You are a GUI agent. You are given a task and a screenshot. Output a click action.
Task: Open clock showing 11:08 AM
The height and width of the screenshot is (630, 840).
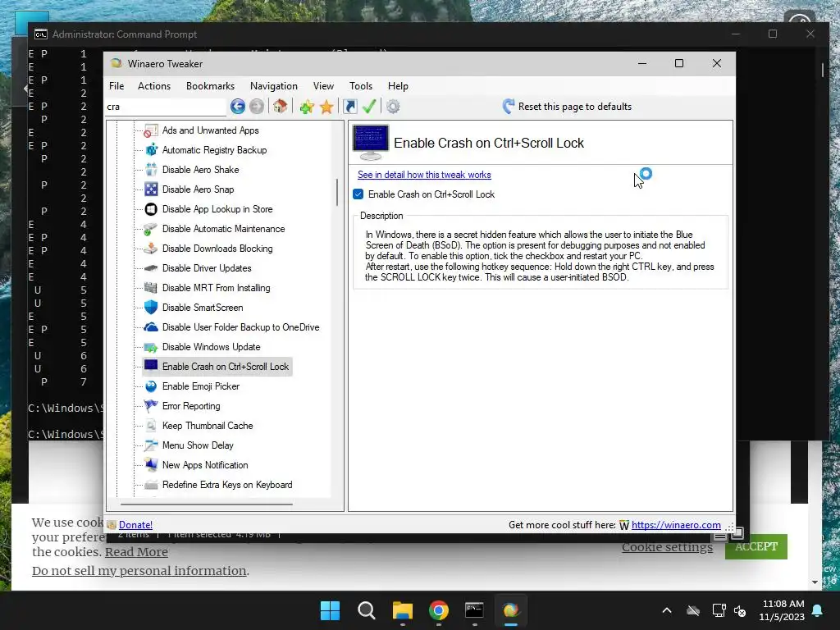(782, 610)
